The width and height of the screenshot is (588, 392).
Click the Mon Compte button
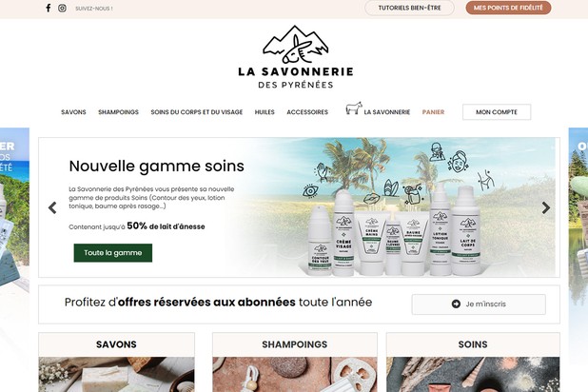pyautogui.click(x=497, y=112)
